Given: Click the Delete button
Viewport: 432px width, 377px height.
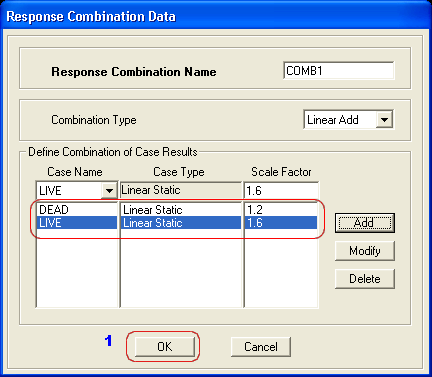Looking at the screenshot, I should (365, 279).
